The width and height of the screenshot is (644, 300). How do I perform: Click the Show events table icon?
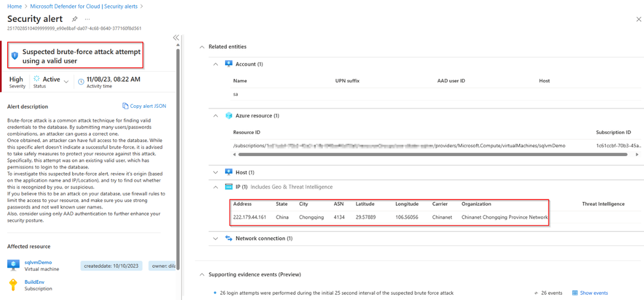[575, 293]
